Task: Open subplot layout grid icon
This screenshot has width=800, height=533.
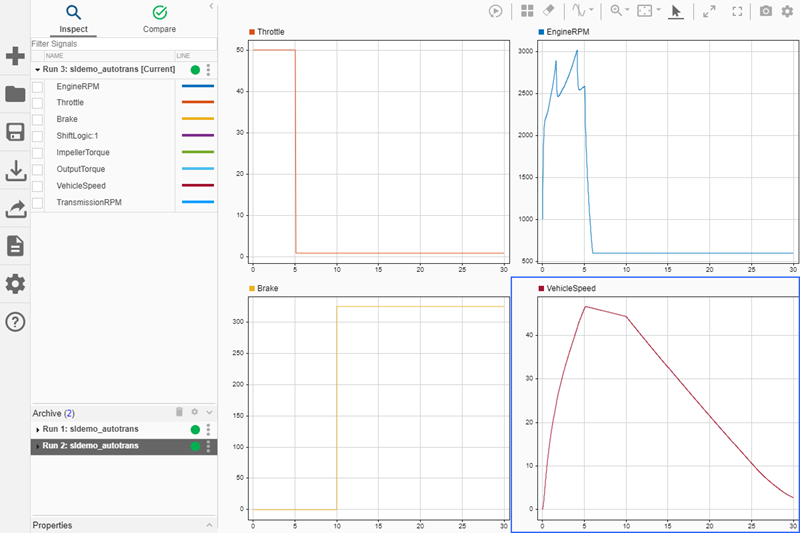Action: click(x=527, y=11)
